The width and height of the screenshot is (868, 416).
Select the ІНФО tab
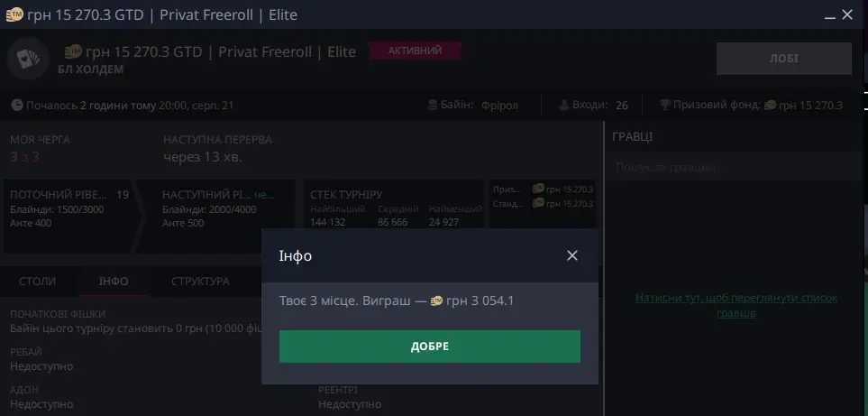114,281
